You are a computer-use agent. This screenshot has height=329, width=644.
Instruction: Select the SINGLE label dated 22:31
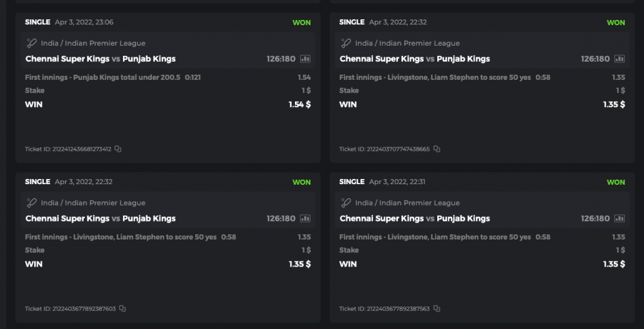352,182
